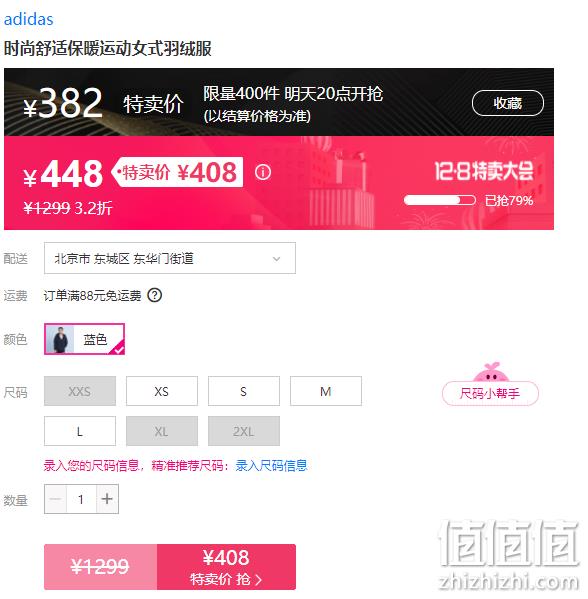Click the pink mascot size helper icon

(491, 372)
